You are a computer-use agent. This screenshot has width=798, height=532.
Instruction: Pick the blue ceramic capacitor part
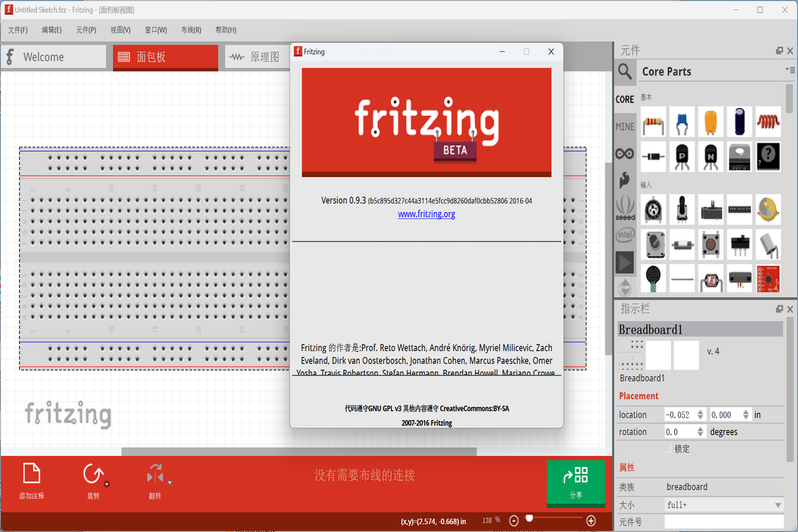(682, 122)
